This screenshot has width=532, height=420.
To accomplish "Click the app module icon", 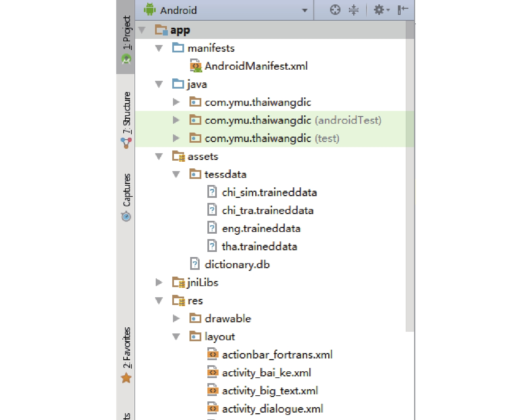I will click(161, 30).
